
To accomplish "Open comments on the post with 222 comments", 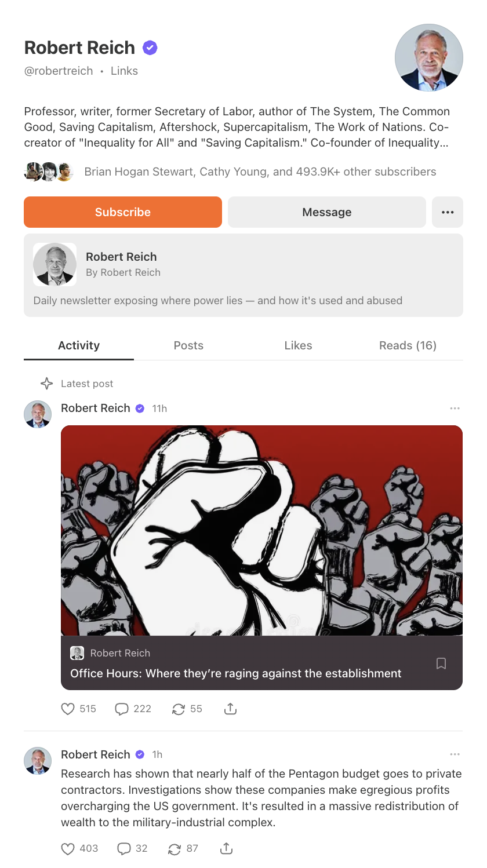I will coord(133,709).
